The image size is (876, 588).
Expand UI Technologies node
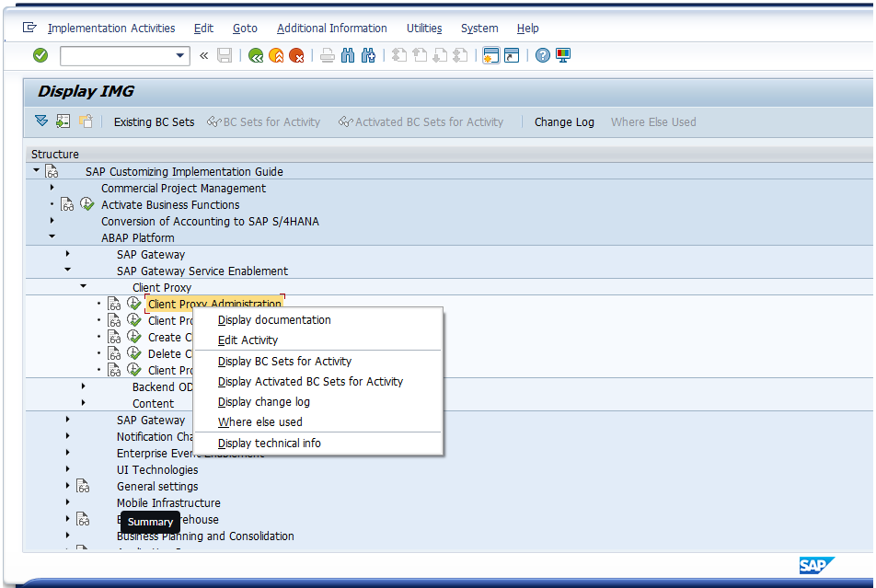(67, 468)
